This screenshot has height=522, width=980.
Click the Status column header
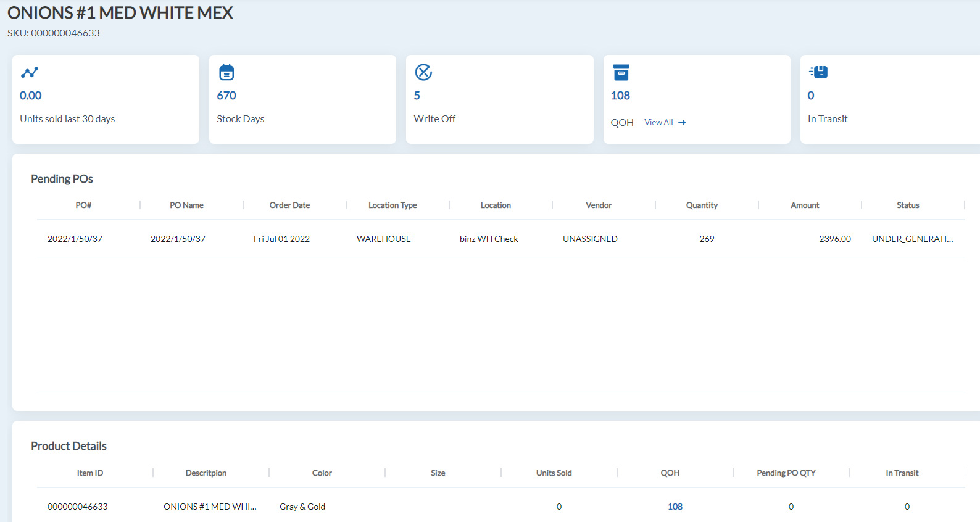[908, 205]
